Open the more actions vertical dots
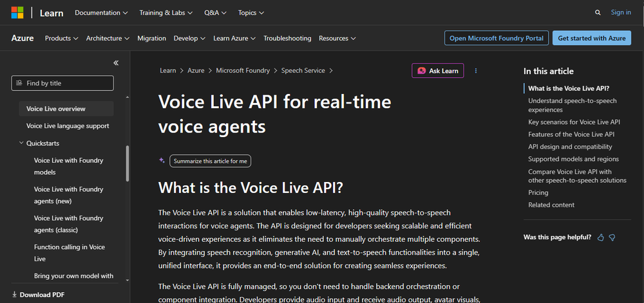The width and height of the screenshot is (644, 303). coord(476,71)
